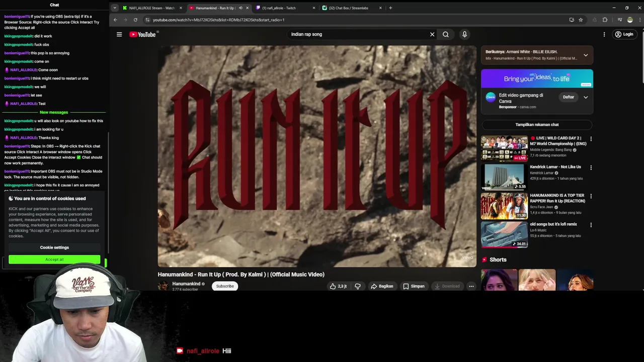Clear the 'indian rap song' search text
Screen dimensions: 644x362
tap(432, 34)
